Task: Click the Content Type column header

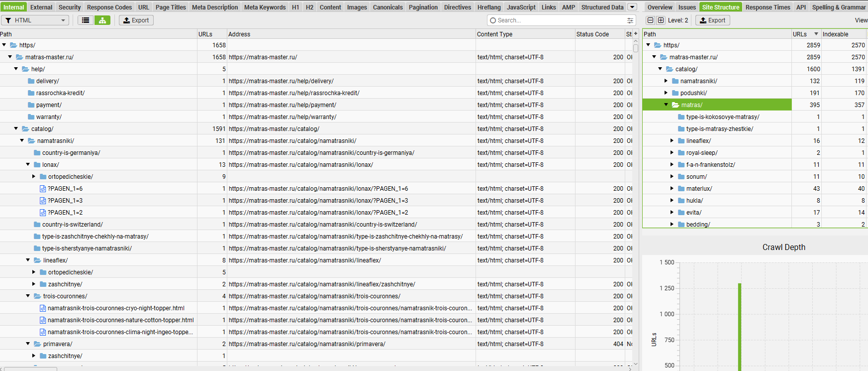Action: click(x=525, y=34)
